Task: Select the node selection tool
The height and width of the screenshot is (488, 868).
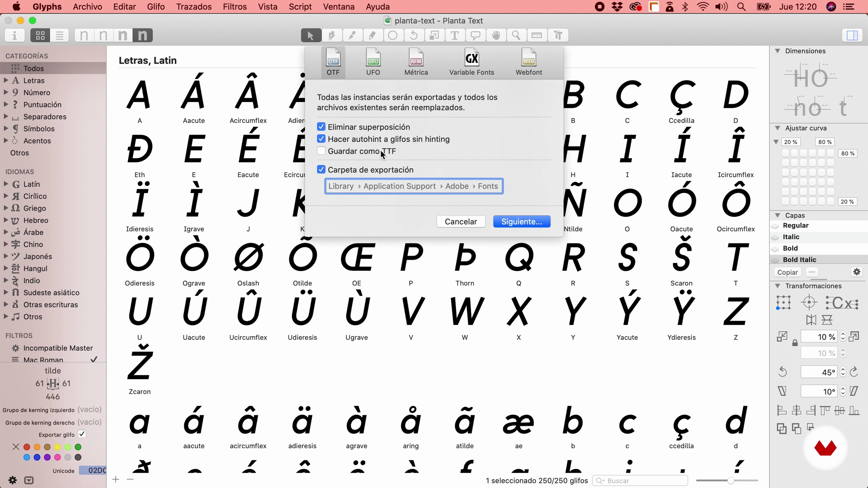Action: click(x=310, y=36)
